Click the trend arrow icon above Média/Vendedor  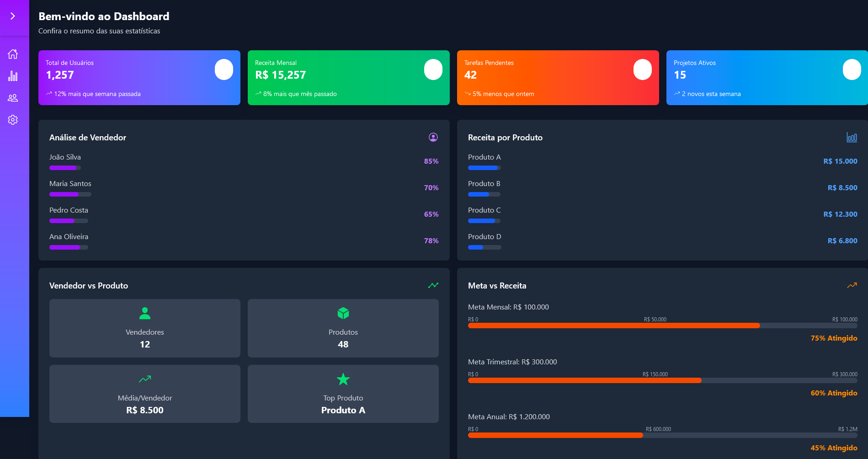(x=144, y=379)
